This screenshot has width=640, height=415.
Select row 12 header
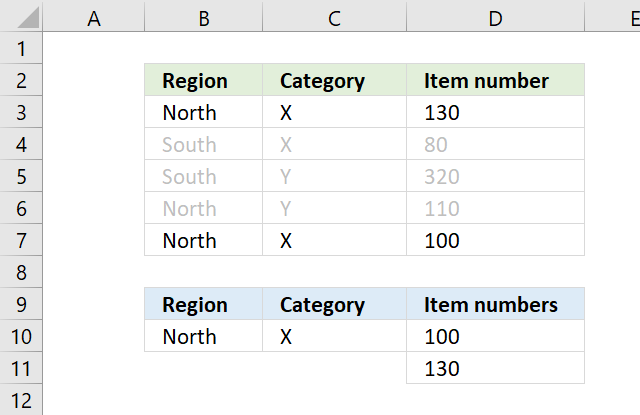[21, 400]
